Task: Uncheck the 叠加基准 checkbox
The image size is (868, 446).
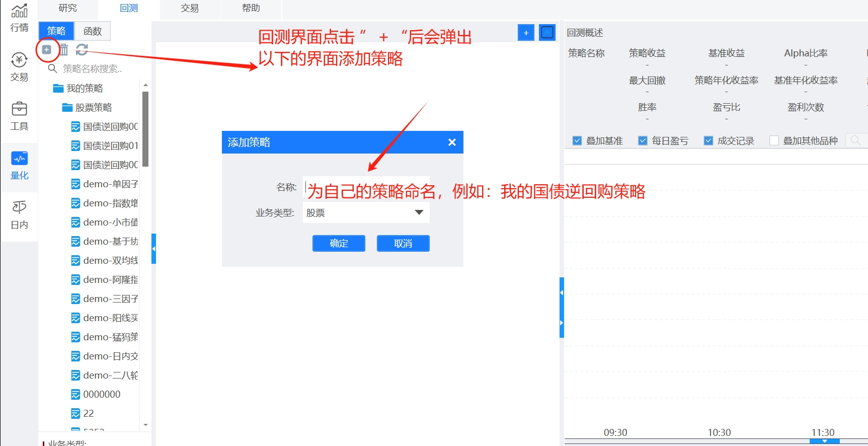Action: 577,141
